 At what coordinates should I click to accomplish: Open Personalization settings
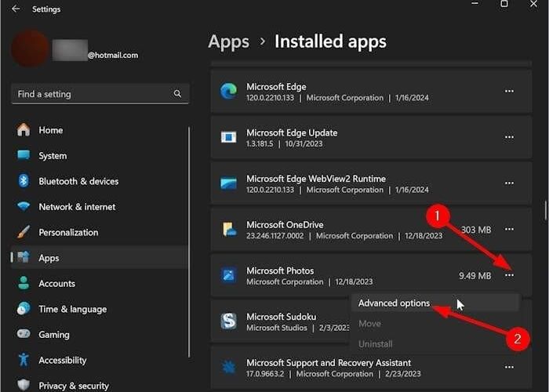point(99,232)
